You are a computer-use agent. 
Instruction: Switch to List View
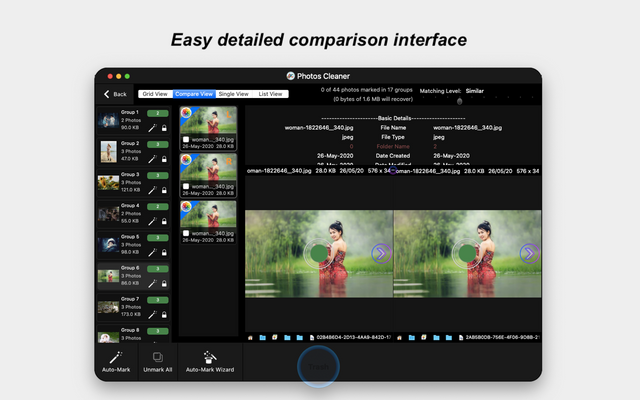[x=270, y=94]
